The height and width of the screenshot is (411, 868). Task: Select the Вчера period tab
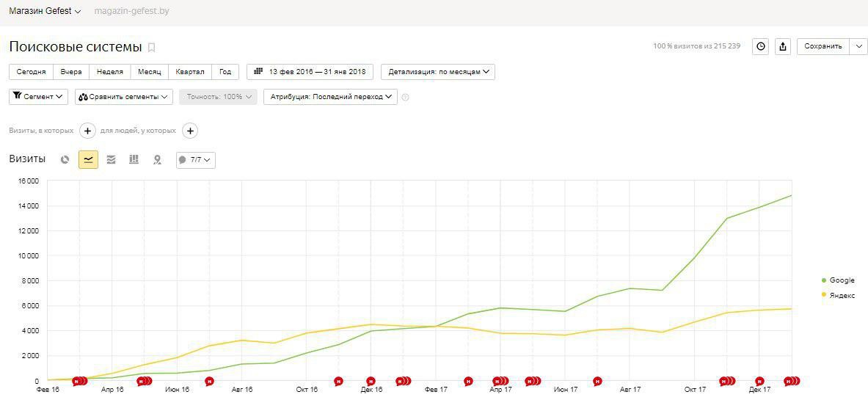click(x=71, y=72)
